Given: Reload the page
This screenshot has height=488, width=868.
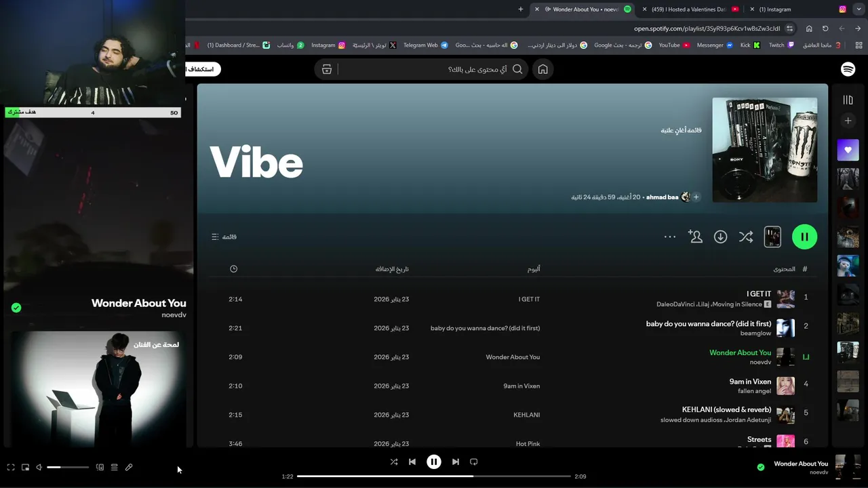Looking at the screenshot, I should point(825,28).
